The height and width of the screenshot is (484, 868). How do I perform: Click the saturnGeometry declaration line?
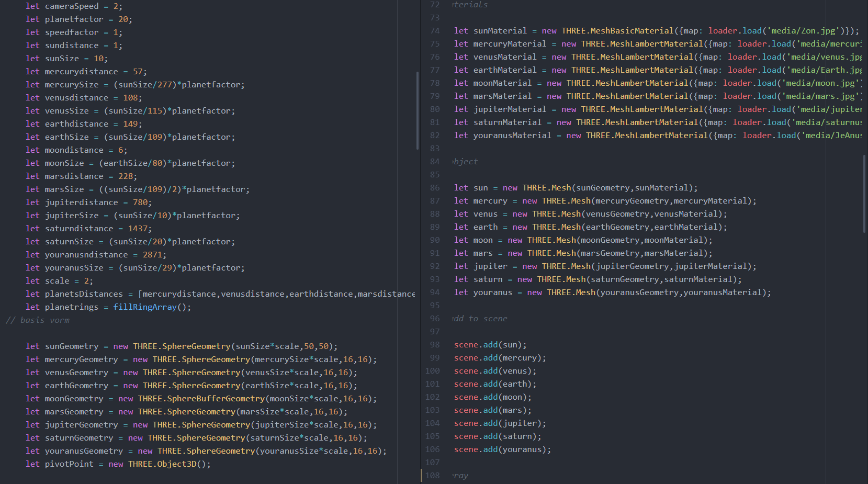point(196,438)
